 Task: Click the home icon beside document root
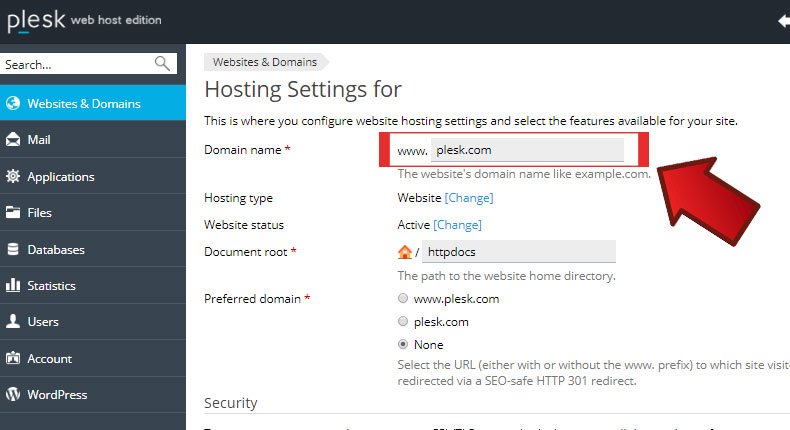point(405,252)
